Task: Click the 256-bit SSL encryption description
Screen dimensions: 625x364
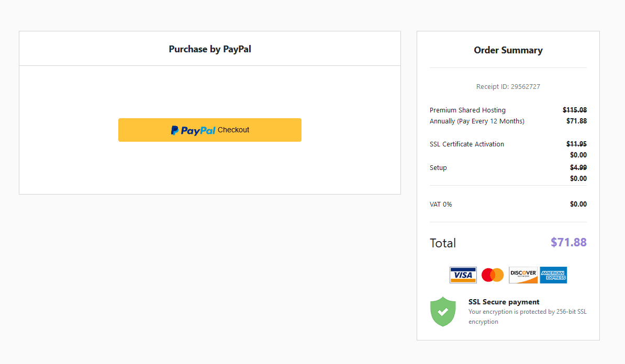Action: pos(527,316)
